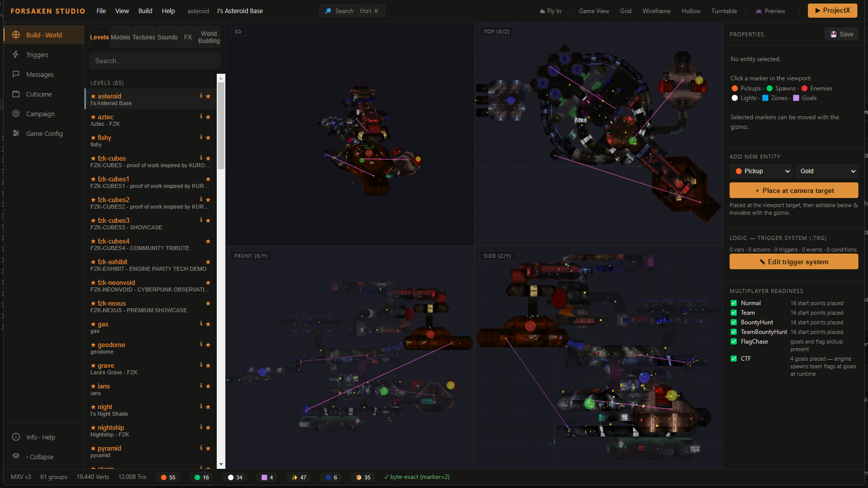This screenshot has height=488, width=868.
Task: Toggle the Normal multiplayer checkbox
Action: point(734,303)
